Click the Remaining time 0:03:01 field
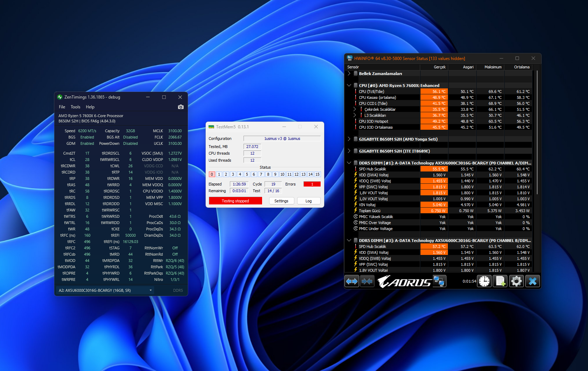This screenshot has height=371, width=588. point(239,191)
